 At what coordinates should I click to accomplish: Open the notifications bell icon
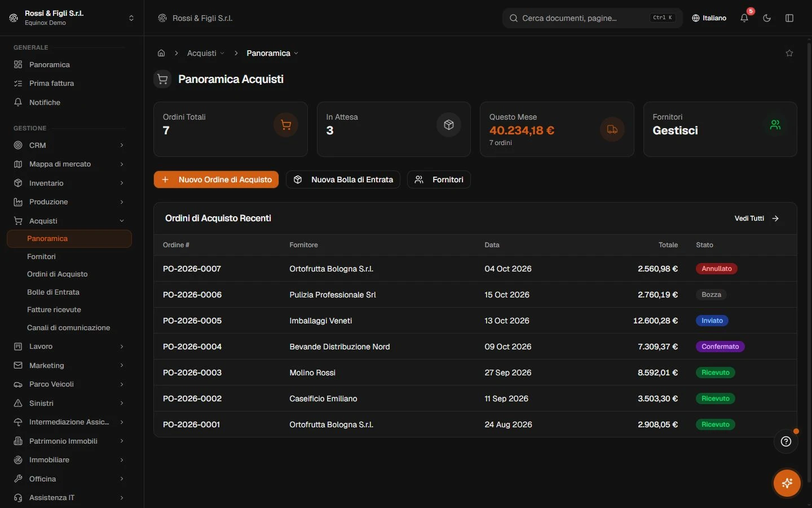click(x=744, y=18)
